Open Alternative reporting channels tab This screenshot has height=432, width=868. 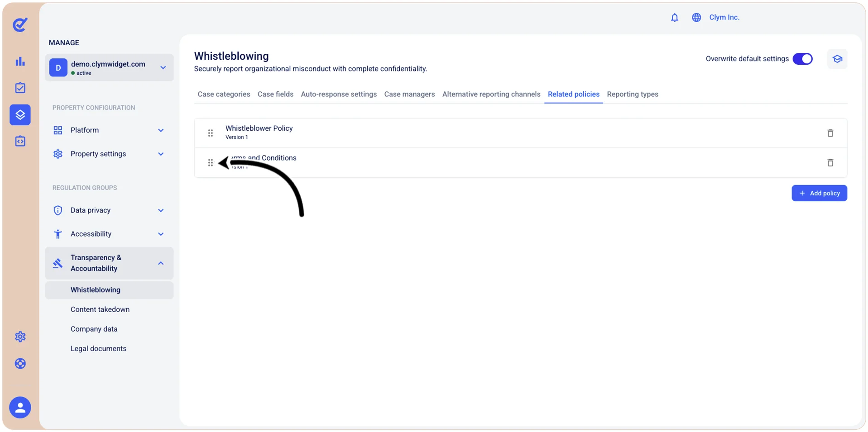(491, 94)
